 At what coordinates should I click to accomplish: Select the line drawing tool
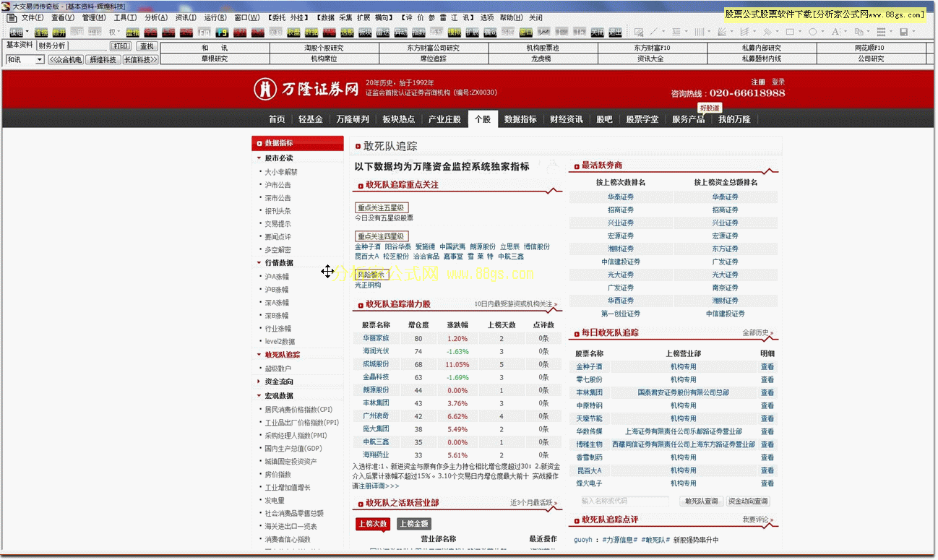654,33
